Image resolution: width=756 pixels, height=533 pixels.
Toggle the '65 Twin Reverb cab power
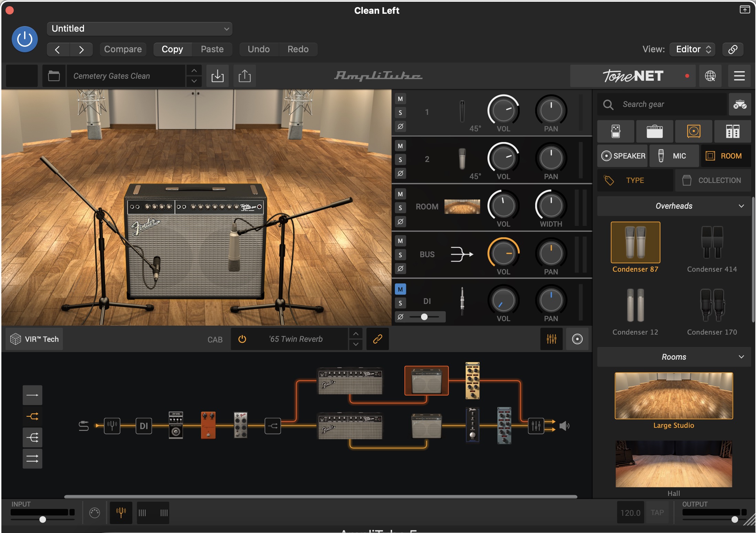point(242,339)
